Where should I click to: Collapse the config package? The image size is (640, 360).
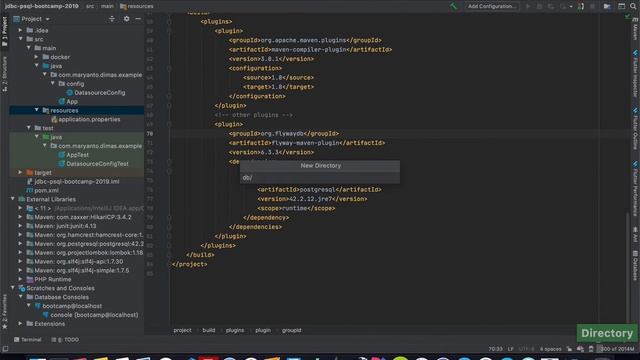[53, 84]
